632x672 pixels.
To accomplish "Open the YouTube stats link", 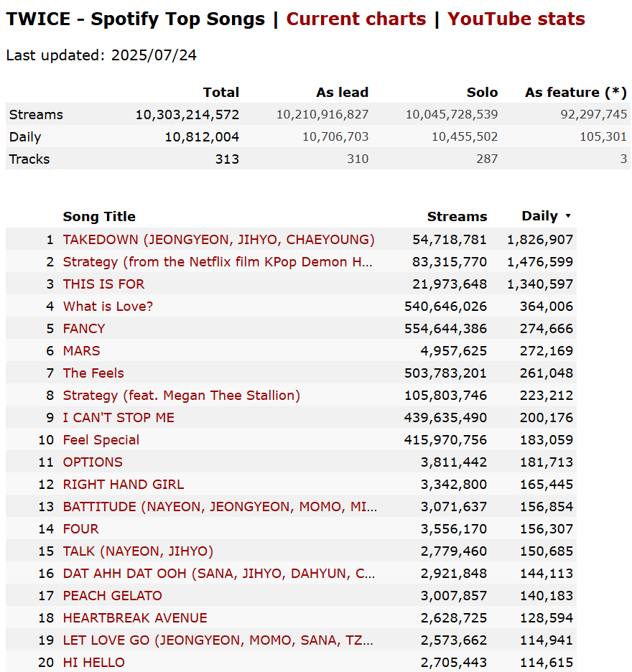I will click(x=516, y=19).
